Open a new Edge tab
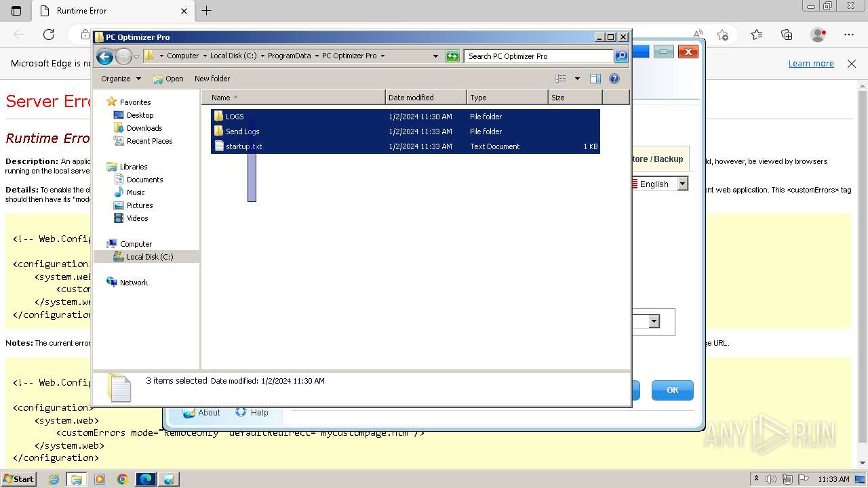The height and width of the screenshot is (488, 868). point(207,11)
